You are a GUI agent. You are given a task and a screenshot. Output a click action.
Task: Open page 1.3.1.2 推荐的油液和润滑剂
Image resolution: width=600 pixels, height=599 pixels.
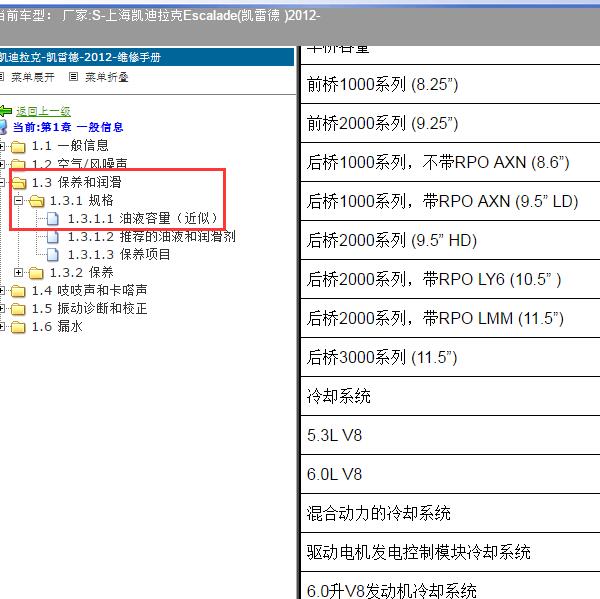click(x=152, y=237)
